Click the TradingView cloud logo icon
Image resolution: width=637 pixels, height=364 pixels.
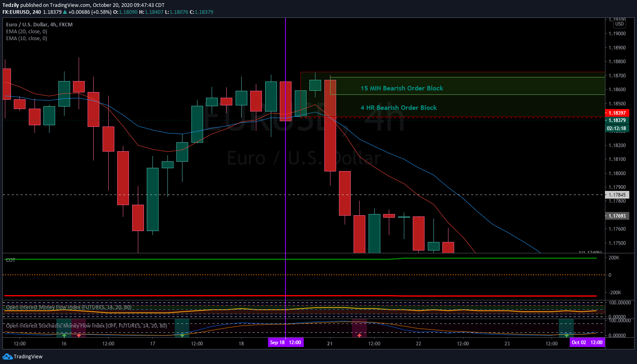(7, 356)
